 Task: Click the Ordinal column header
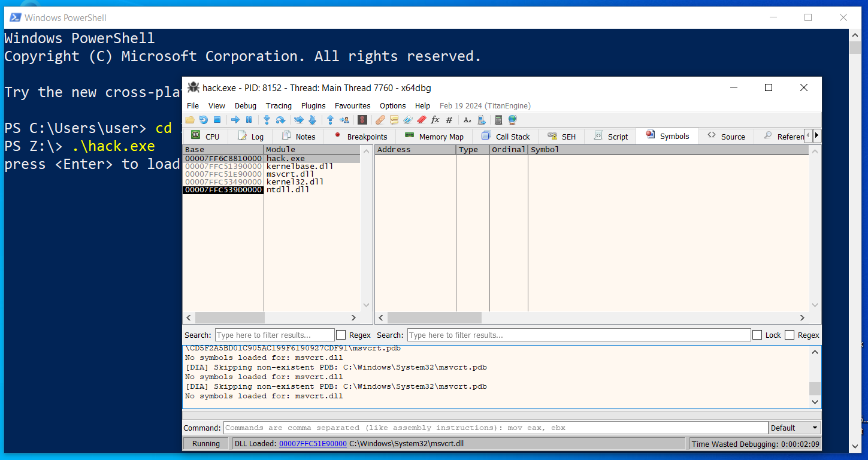[509, 150]
